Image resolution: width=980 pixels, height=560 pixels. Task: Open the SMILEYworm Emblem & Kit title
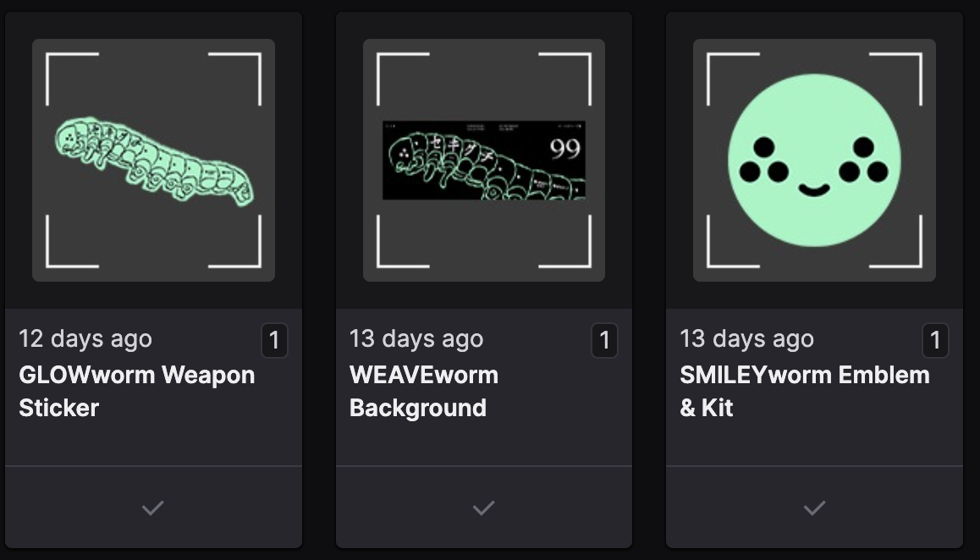(x=804, y=391)
